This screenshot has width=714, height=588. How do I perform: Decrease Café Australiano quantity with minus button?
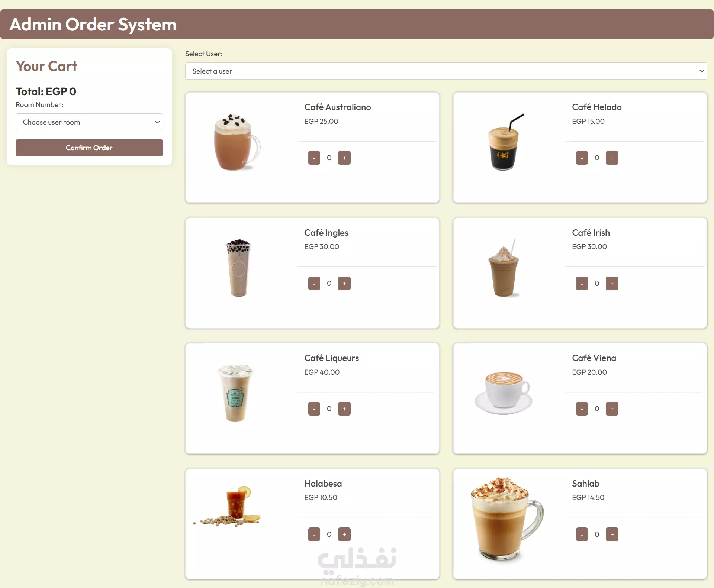(314, 158)
